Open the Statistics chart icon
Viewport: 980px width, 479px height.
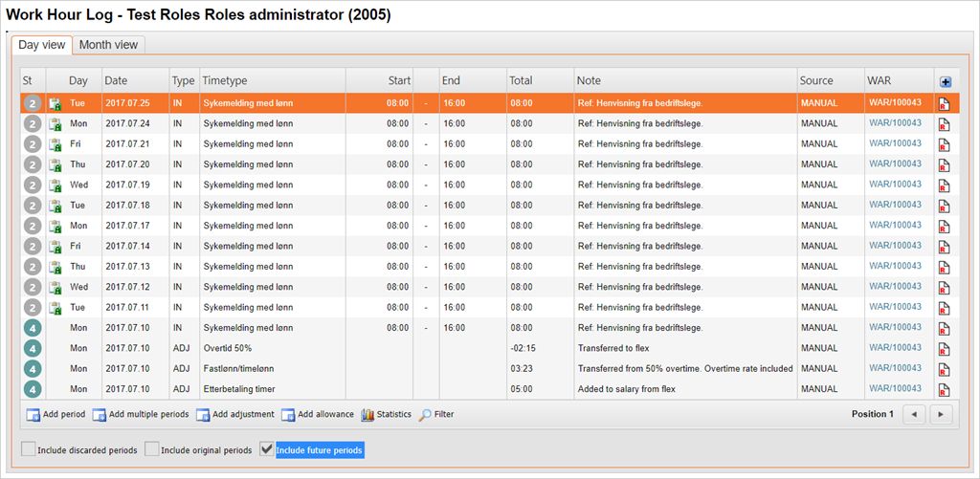coord(367,415)
